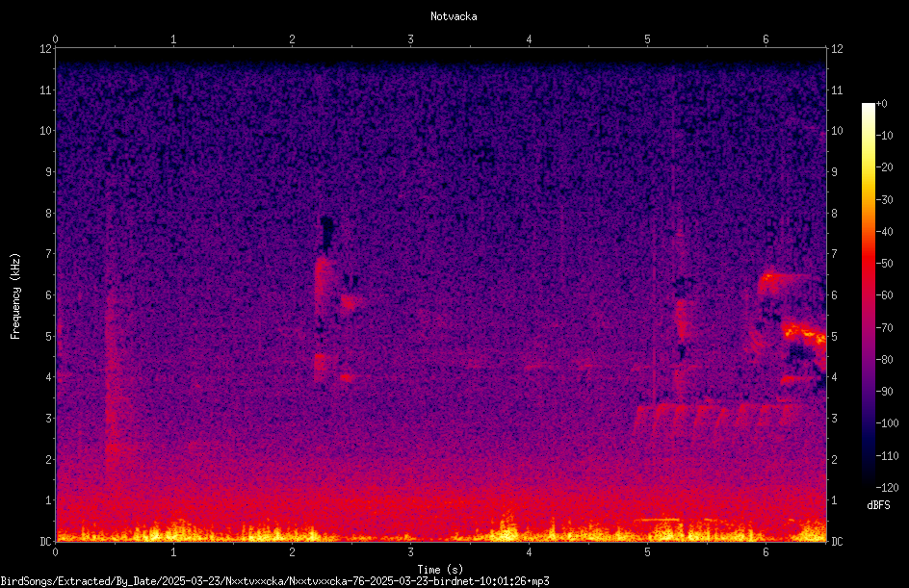Click the 12 kHz label on right axis
The image size is (909, 588).
(x=837, y=49)
